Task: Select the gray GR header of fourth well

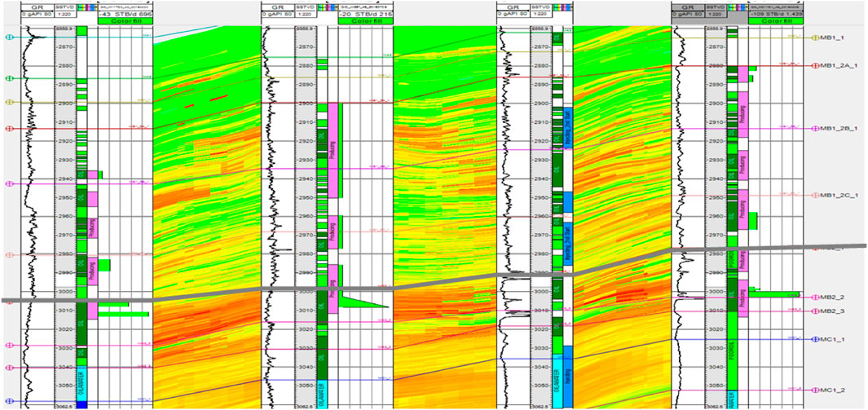Action: 687,7
